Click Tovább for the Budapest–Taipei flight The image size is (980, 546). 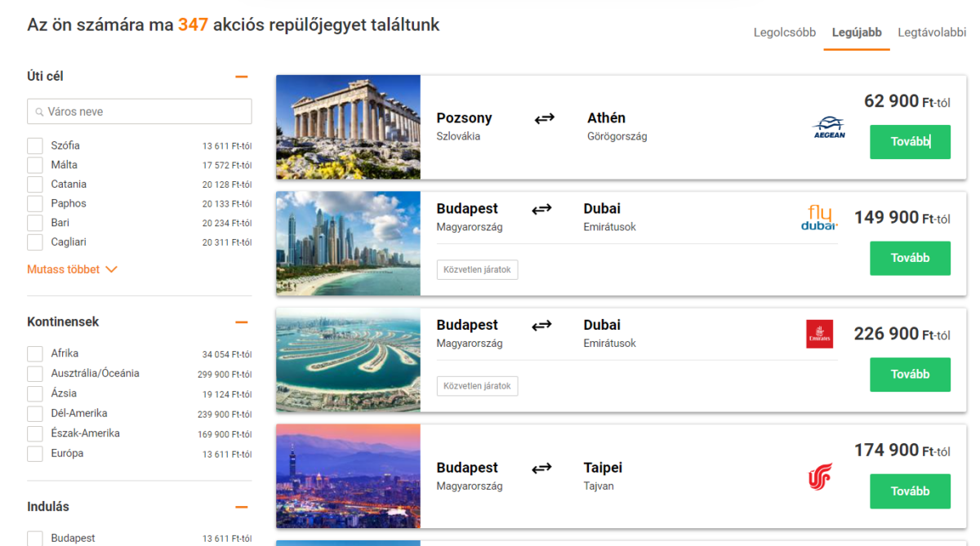point(910,491)
